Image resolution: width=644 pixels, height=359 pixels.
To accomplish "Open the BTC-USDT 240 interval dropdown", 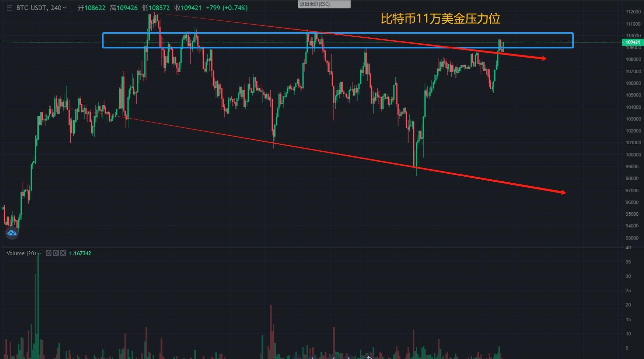I will point(64,8).
